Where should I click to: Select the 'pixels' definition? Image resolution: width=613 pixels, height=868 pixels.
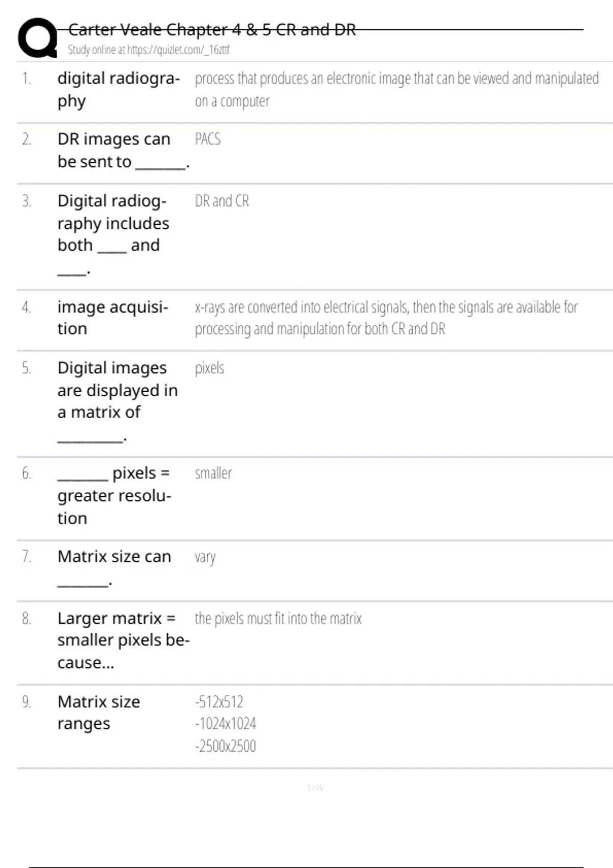[x=209, y=368]
